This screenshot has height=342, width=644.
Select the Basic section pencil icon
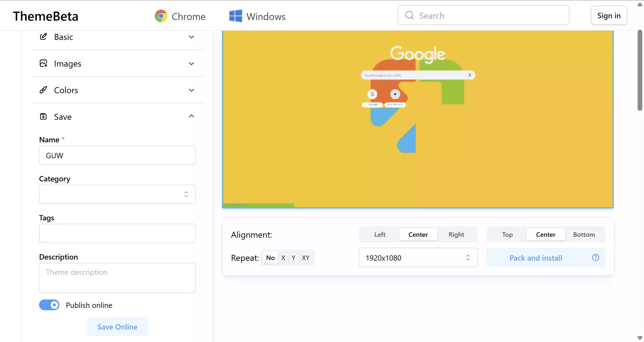(x=43, y=37)
